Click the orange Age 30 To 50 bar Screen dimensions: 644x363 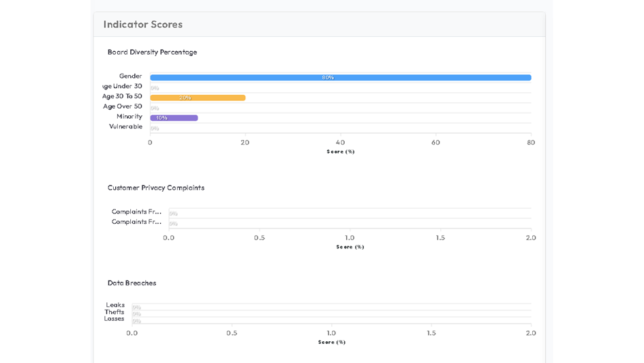(x=198, y=98)
